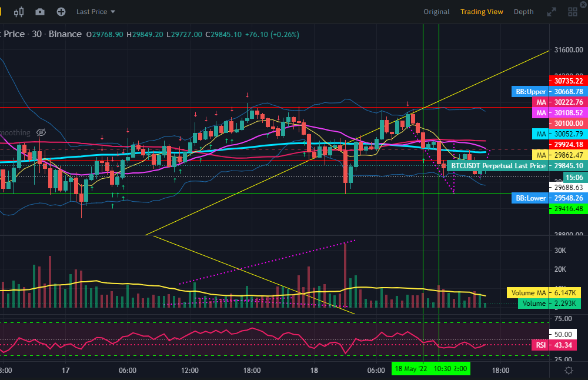Viewport: 588px width, 380px height.
Task: Add an indicator with the plus icon
Action: [61, 12]
